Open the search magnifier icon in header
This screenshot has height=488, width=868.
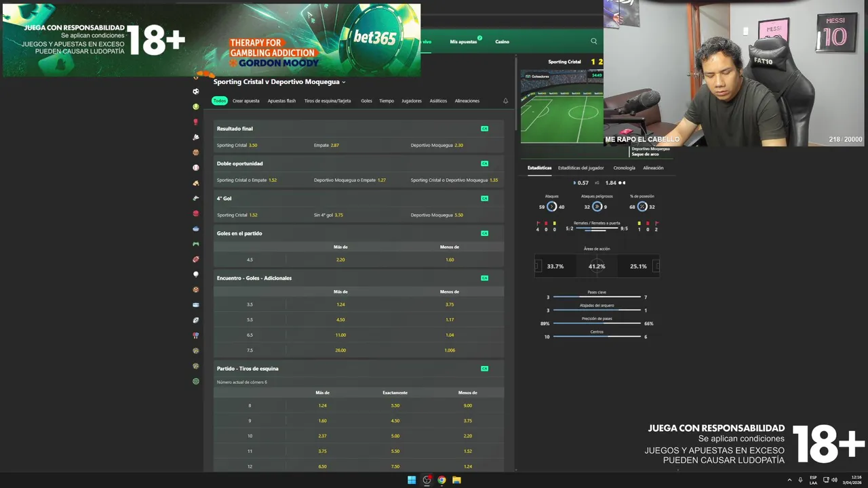[594, 41]
